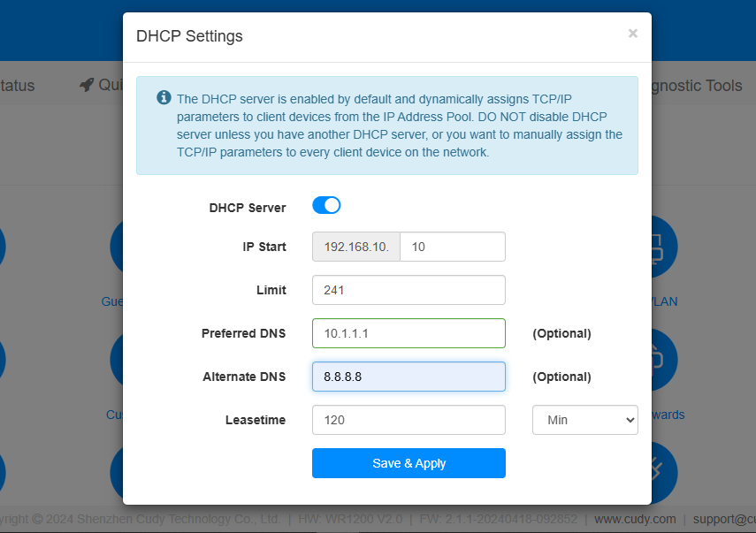The height and width of the screenshot is (533, 756).
Task: Open the Status tab
Action: click(18, 86)
